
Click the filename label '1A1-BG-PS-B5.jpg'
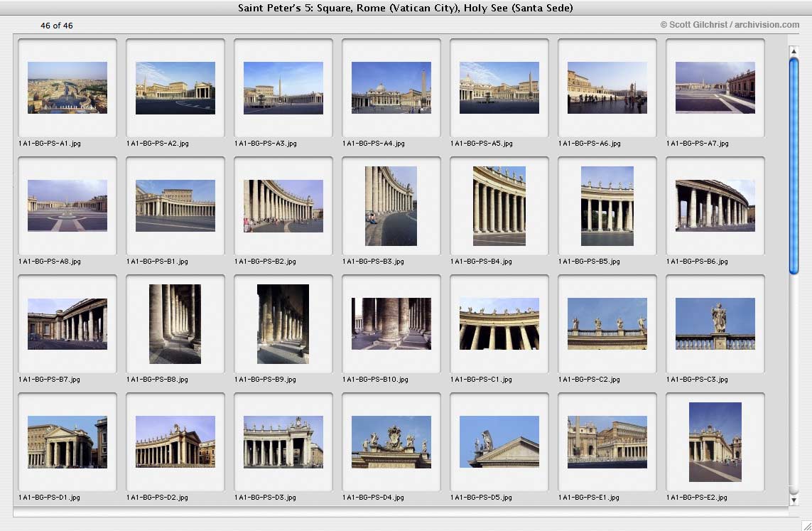pos(590,262)
